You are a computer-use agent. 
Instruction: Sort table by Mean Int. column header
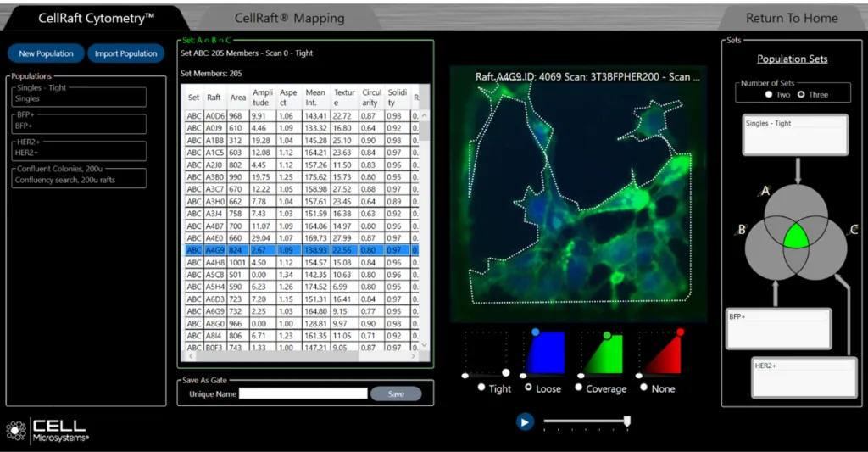[315, 98]
